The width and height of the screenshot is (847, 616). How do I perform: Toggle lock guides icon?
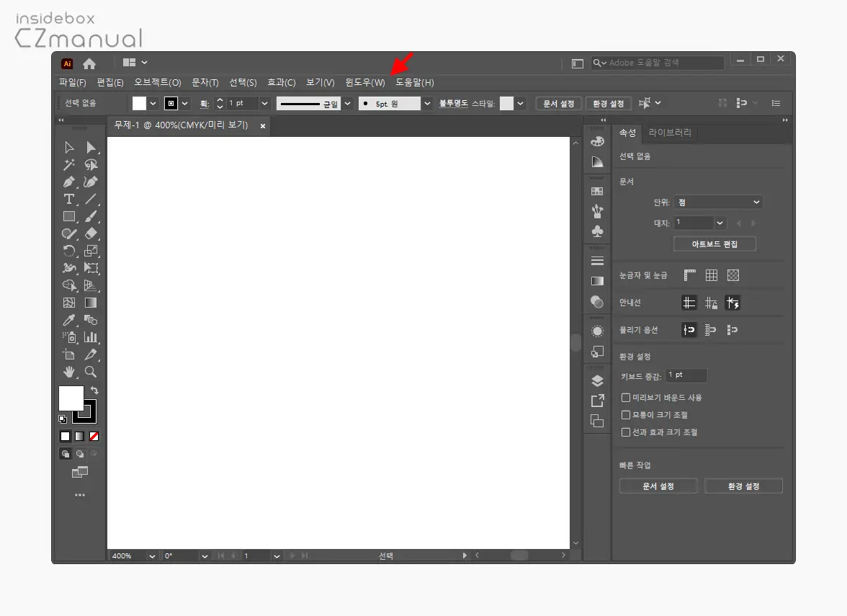click(711, 303)
